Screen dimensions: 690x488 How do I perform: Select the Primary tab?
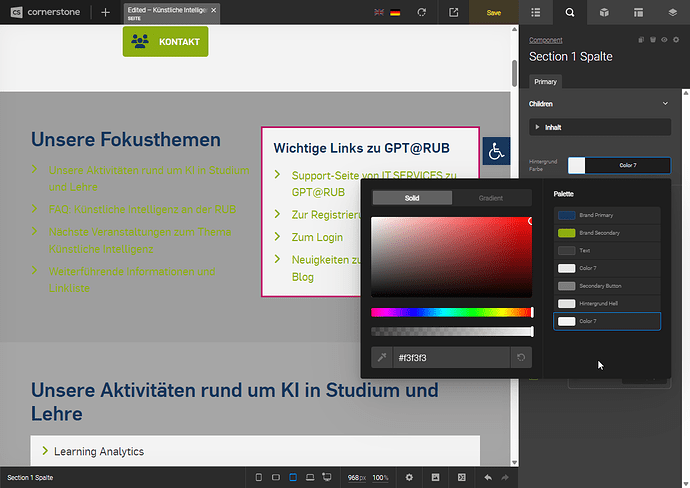[x=545, y=82]
